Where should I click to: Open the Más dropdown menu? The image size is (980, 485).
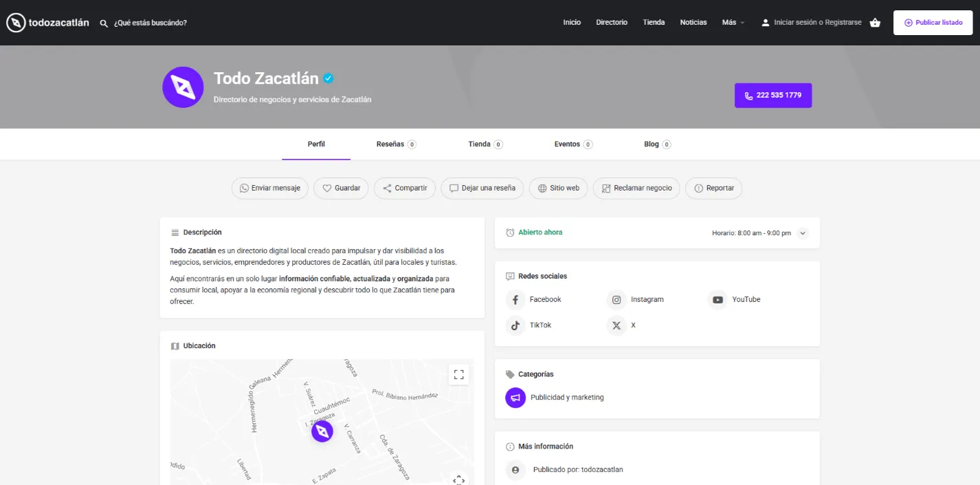pyautogui.click(x=733, y=23)
